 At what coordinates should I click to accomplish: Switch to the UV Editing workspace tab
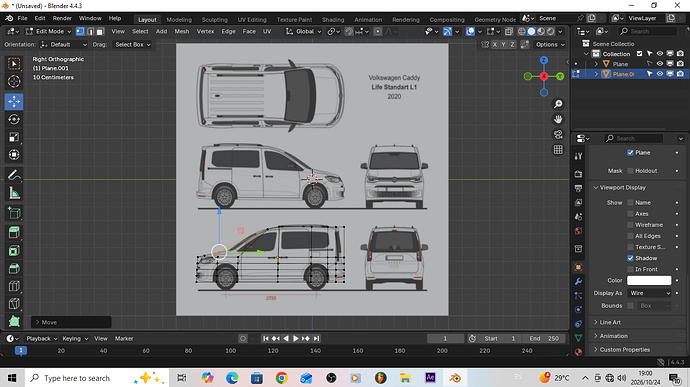[252, 19]
